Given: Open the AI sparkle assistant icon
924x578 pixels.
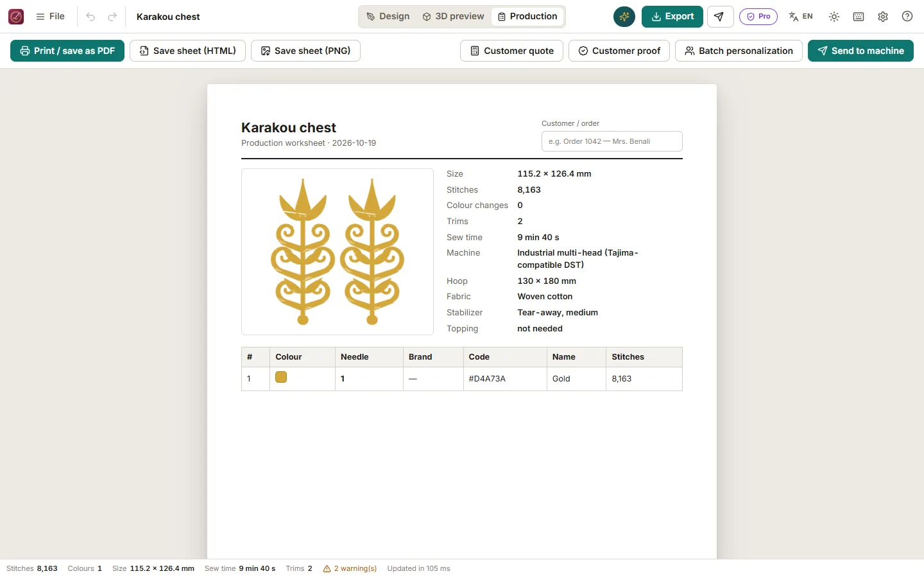Looking at the screenshot, I should click(x=624, y=17).
